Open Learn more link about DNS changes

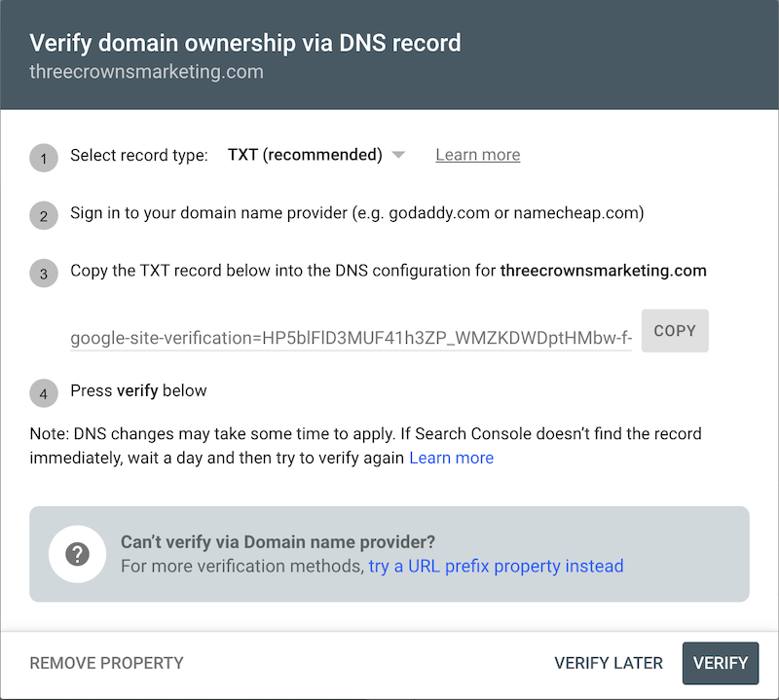click(x=451, y=458)
